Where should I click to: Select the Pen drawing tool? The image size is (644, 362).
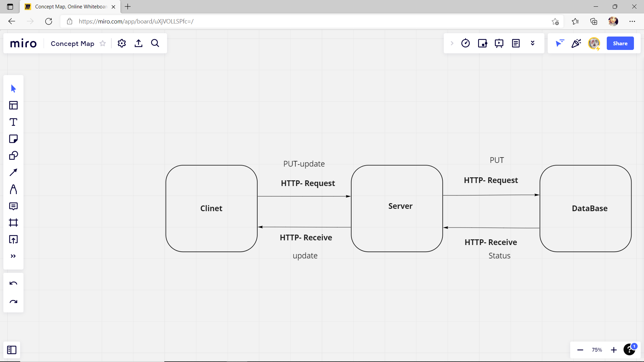tap(13, 189)
